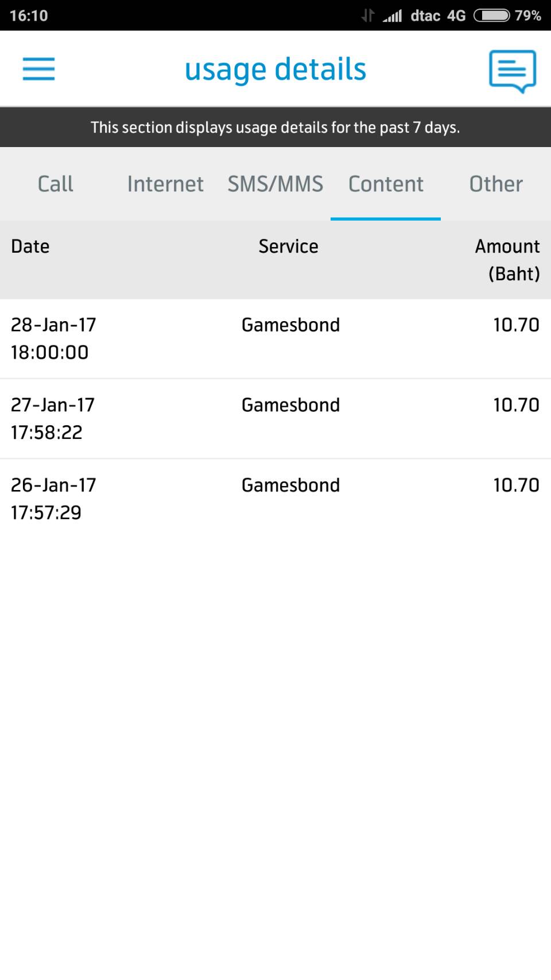Tap the clock time in status bar
The width and height of the screenshot is (551, 980).
coord(29,16)
